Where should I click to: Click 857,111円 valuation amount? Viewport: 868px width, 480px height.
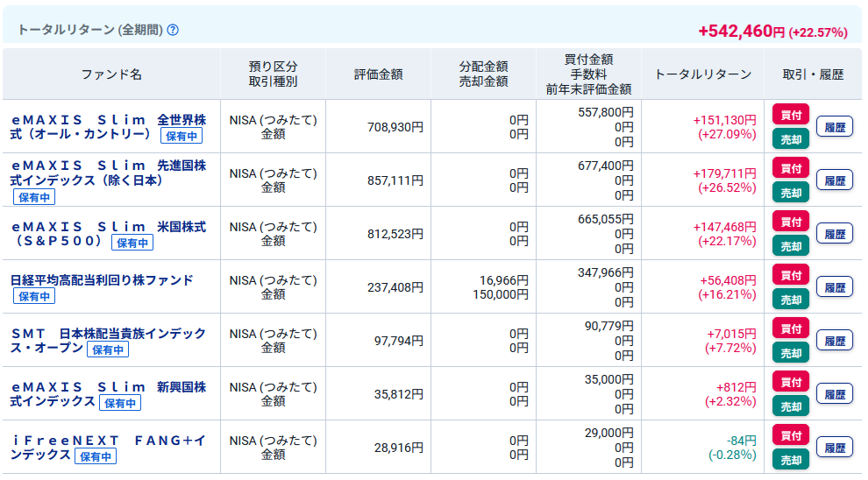(395, 180)
